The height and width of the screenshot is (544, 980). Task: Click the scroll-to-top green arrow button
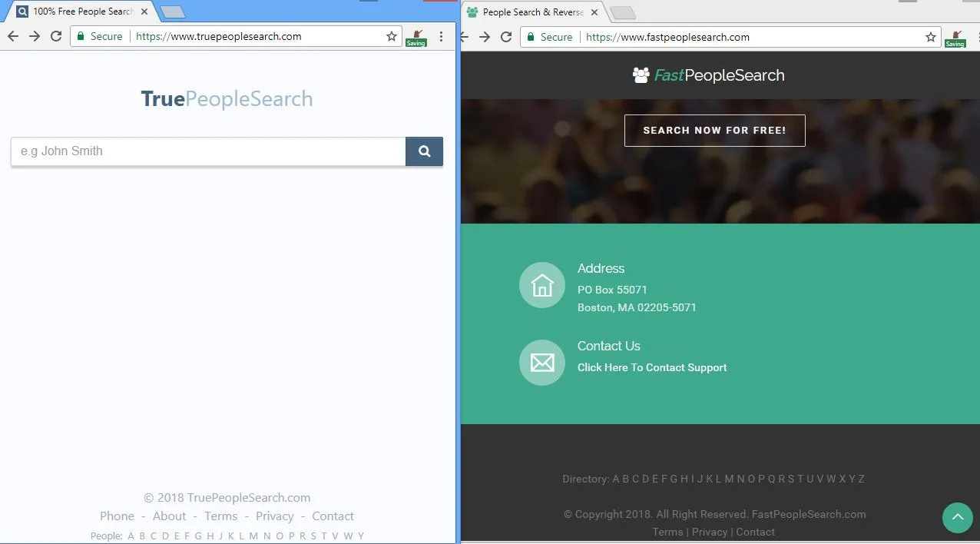coord(958,518)
